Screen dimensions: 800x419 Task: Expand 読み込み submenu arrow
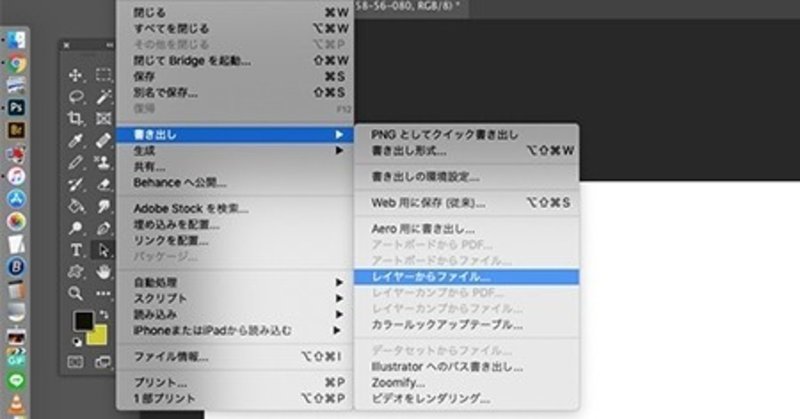point(339,314)
